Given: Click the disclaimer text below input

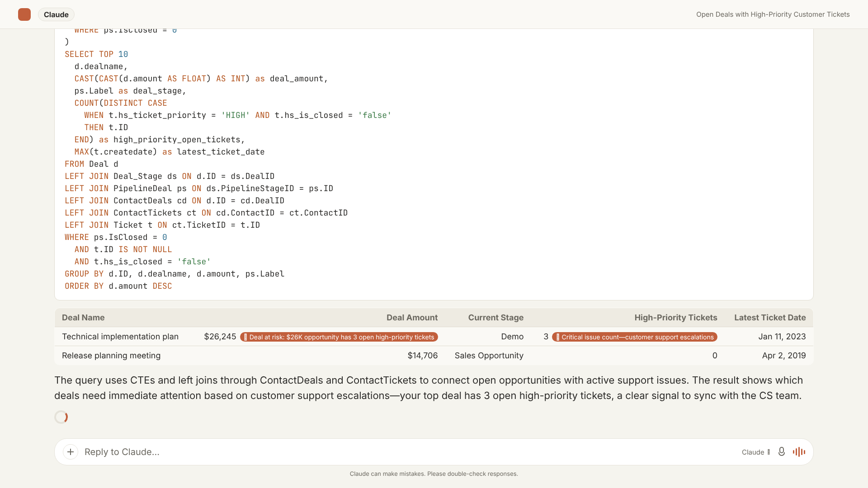Looking at the screenshot, I should [434, 474].
